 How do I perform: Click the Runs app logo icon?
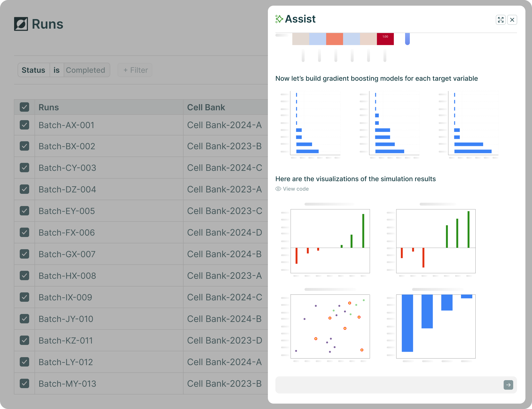pyautogui.click(x=21, y=24)
